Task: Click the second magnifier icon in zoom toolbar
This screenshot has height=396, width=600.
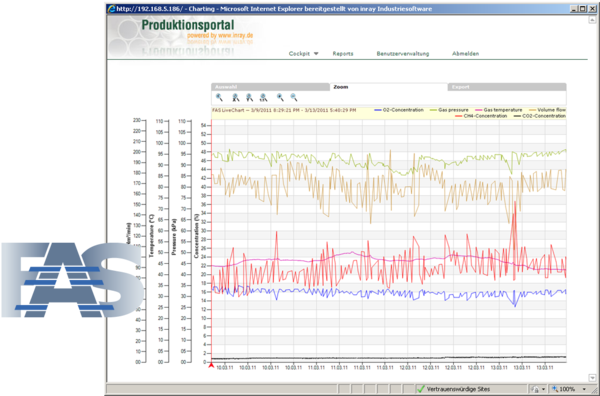Action: (x=236, y=98)
